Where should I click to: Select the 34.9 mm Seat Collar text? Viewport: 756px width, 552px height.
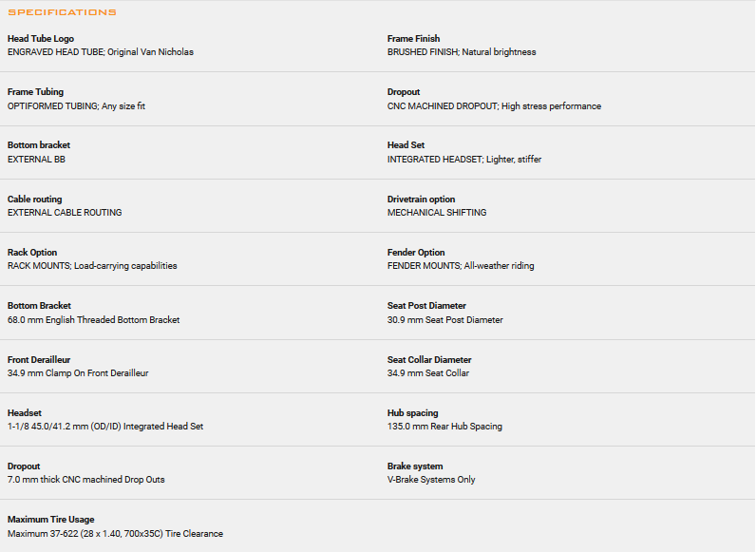(428, 373)
